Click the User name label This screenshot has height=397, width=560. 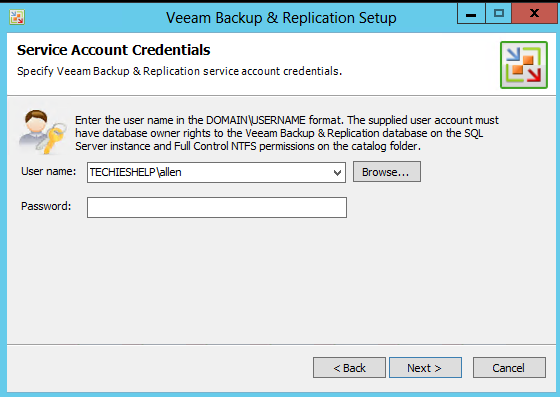coord(49,171)
